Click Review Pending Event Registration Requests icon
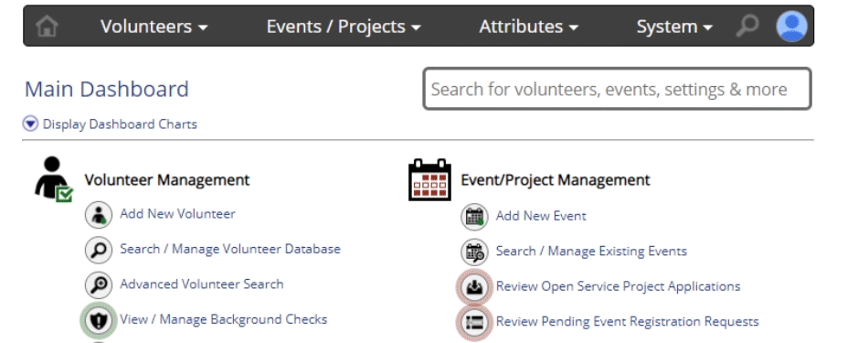The height and width of the screenshot is (343, 868). 474,323
